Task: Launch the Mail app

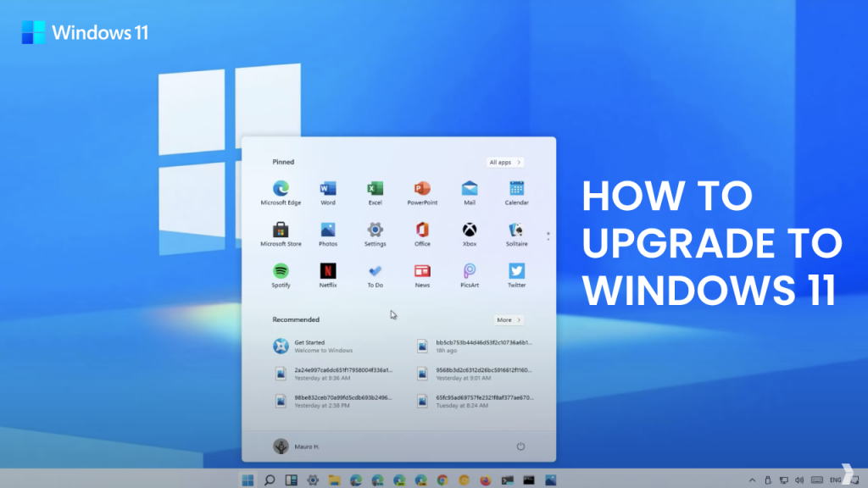Action: click(470, 189)
